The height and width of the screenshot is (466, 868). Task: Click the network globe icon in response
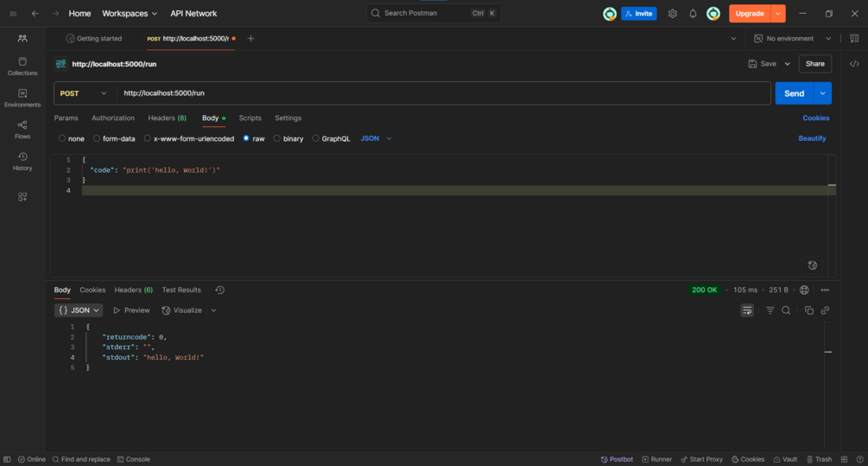click(804, 290)
